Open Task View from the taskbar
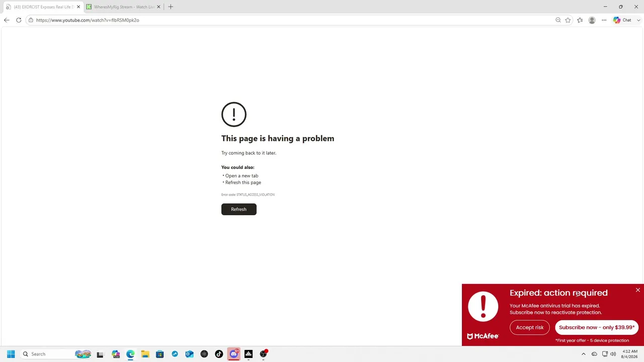Viewport: 644px width, 362px height. click(100, 354)
